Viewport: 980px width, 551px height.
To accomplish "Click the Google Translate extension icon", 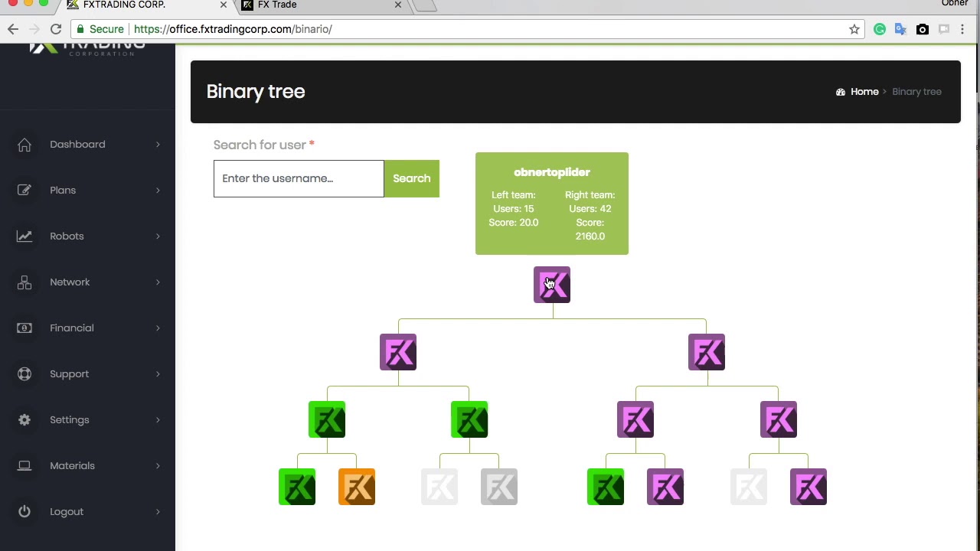I will tap(900, 29).
